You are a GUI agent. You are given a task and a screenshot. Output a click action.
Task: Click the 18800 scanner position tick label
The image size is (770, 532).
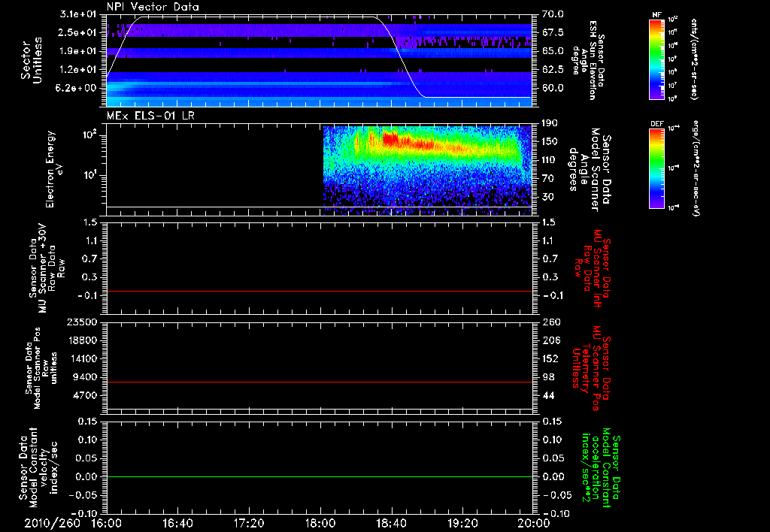coord(83,340)
